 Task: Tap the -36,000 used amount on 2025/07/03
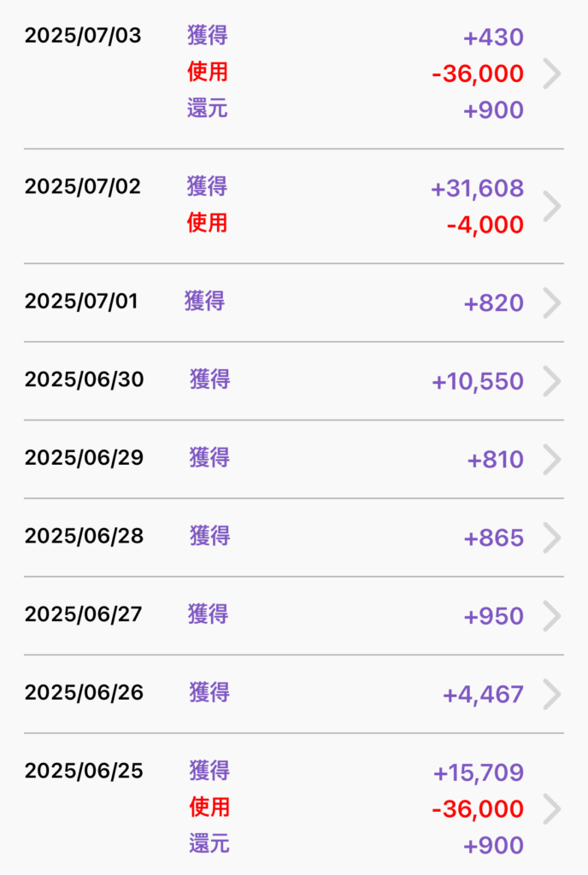[478, 73]
